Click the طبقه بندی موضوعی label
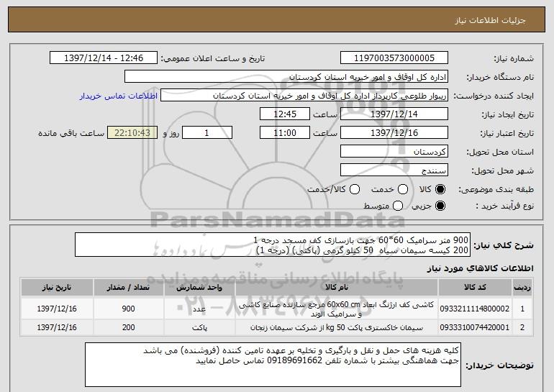The image size is (554, 392). coord(496,190)
